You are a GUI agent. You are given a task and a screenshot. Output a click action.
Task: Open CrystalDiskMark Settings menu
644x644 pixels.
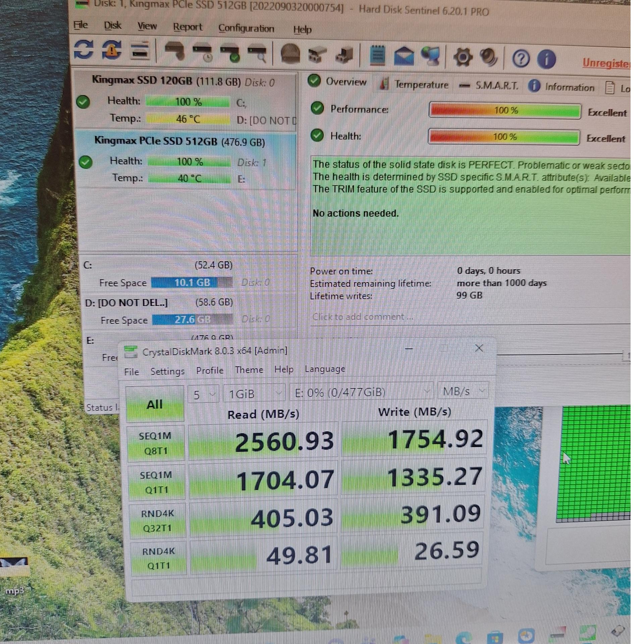pyautogui.click(x=167, y=371)
